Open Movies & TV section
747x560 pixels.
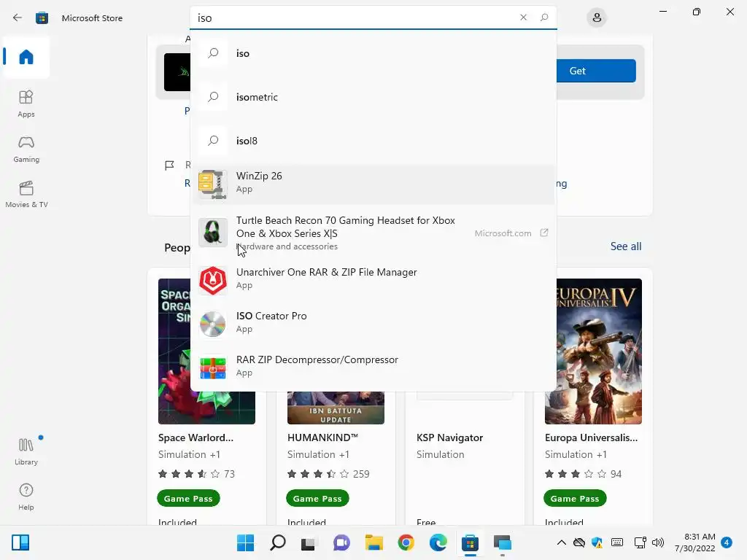(x=26, y=194)
